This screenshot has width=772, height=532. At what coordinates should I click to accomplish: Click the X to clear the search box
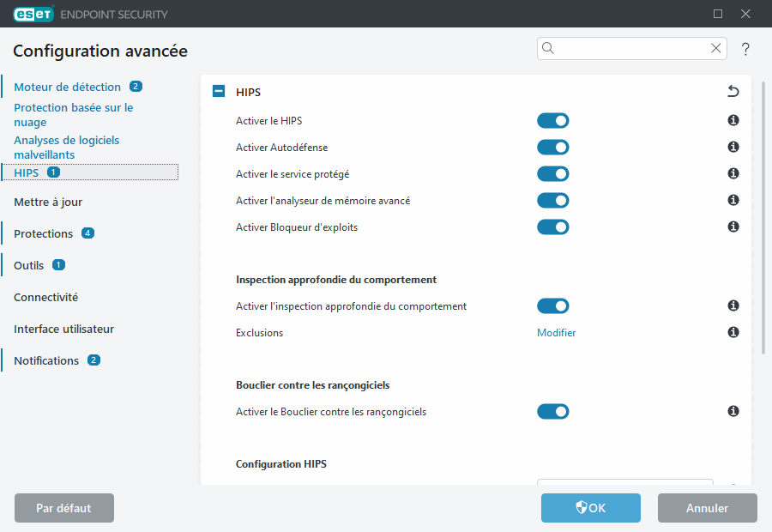pyautogui.click(x=715, y=48)
